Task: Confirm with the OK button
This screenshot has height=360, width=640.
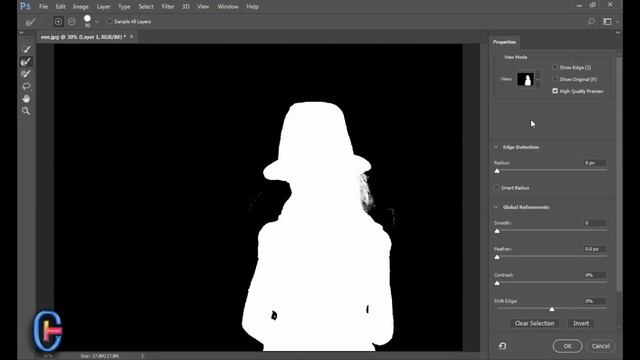Action: click(567, 346)
